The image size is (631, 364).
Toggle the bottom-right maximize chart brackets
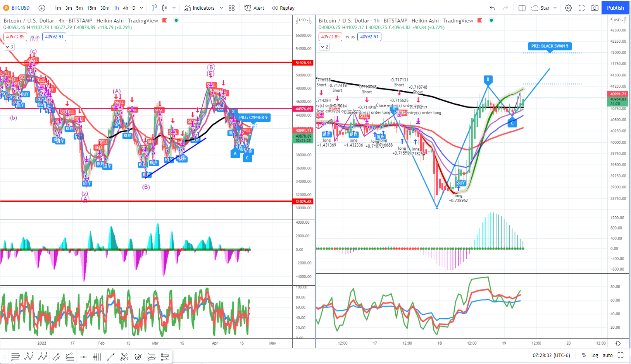621,355
